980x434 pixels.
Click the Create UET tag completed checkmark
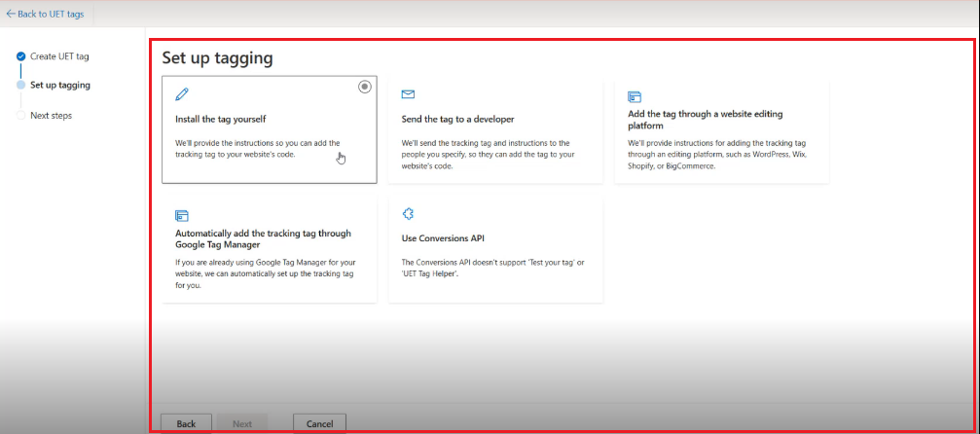pyautogui.click(x=20, y=56)
